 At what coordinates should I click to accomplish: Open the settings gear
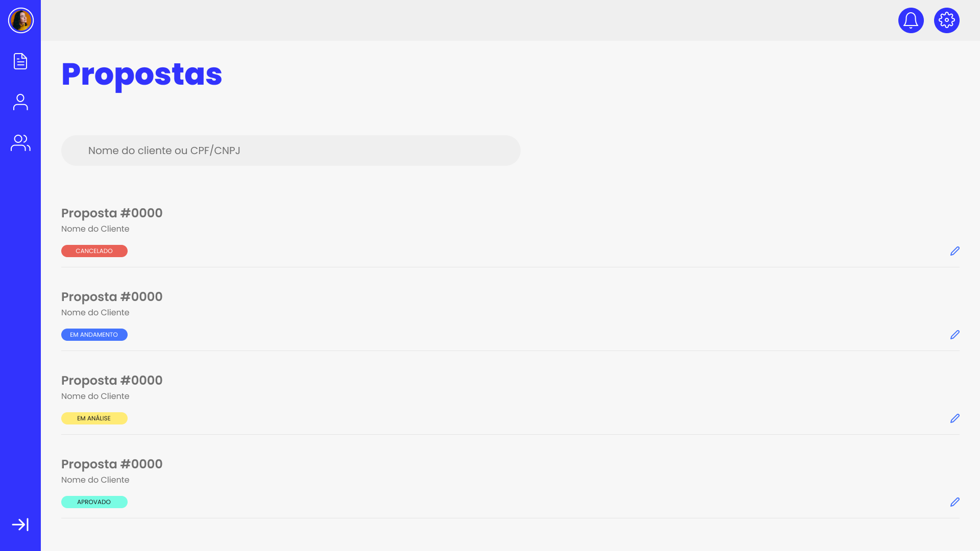tap(946, 20)
